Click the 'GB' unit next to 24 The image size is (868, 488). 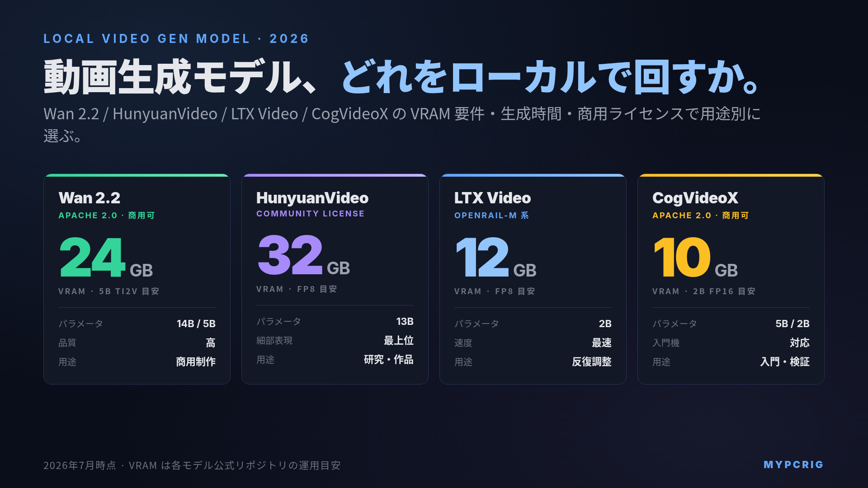coord(141,270)
